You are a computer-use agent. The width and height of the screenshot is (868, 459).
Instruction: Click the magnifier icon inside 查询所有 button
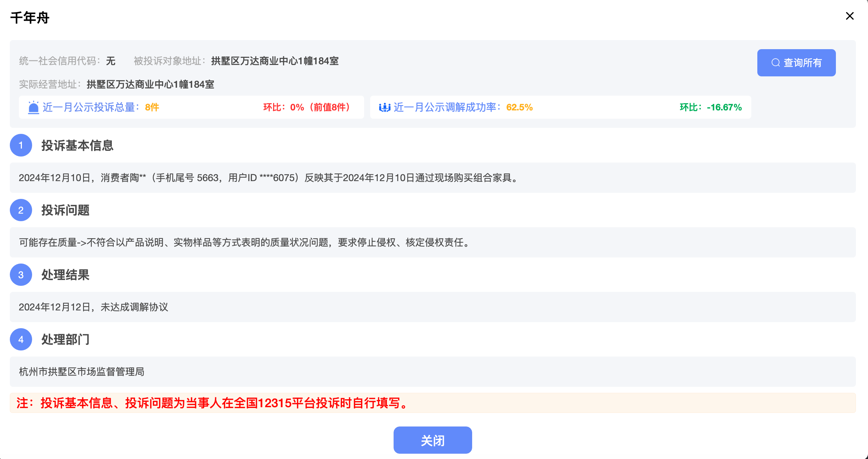coord(775,63)
